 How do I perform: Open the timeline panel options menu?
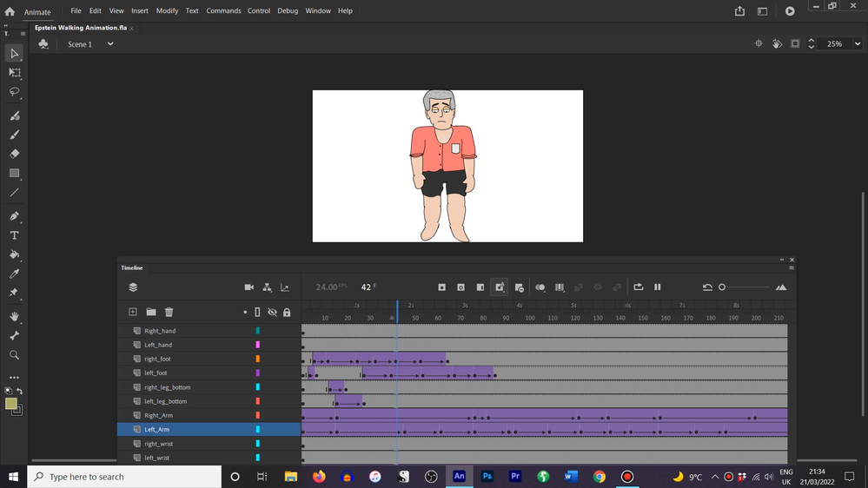click(x=792, y=267)
